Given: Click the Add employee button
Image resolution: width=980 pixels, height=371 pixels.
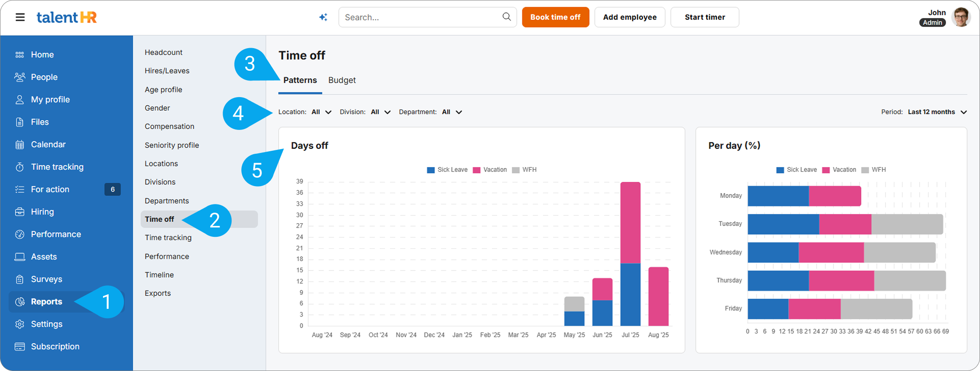Looking at the screenshot, I should coord(630,17).
